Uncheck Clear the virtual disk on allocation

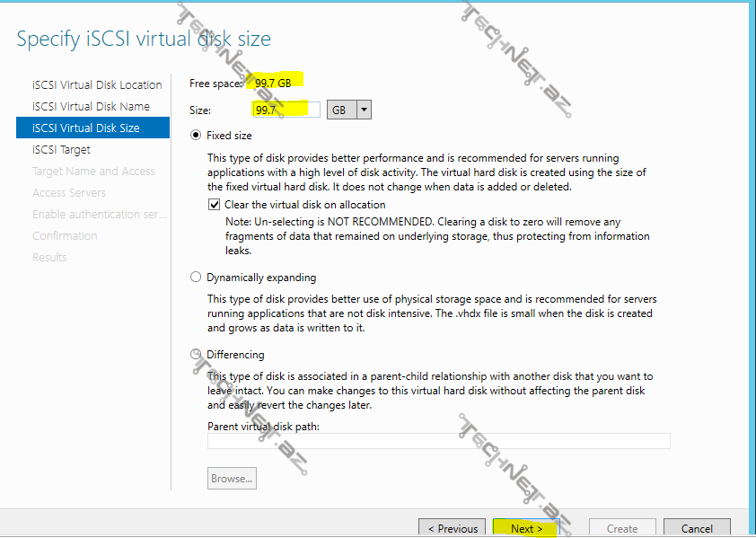(x=214, y=205)
